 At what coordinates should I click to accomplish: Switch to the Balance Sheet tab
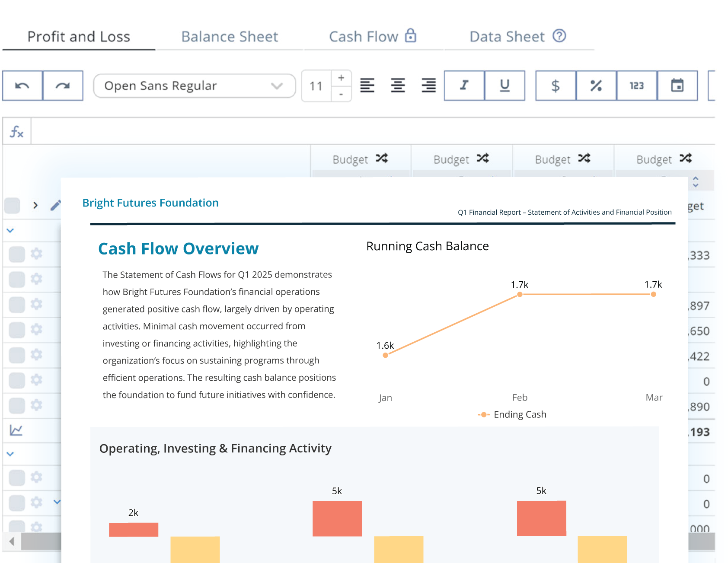[x=230, y=36]
